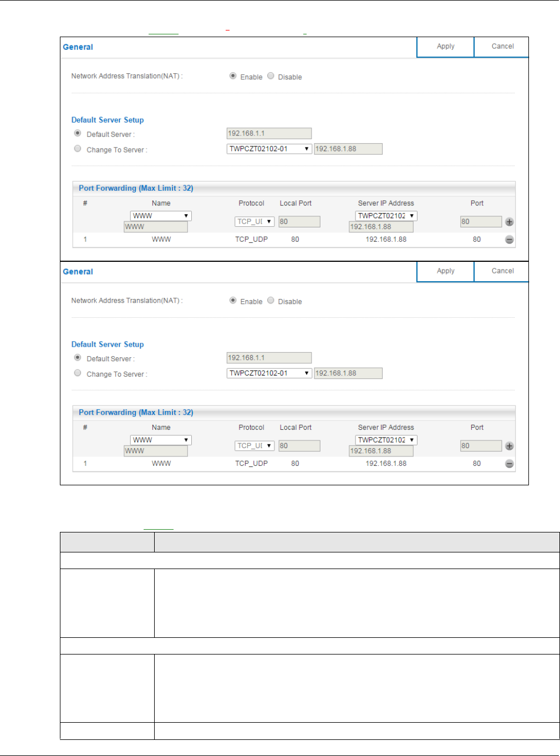The width and height of the screenshot is (560, 756).
Task: Click Server IP Address input field, upper panel
Action: click(x=381, y=227)
